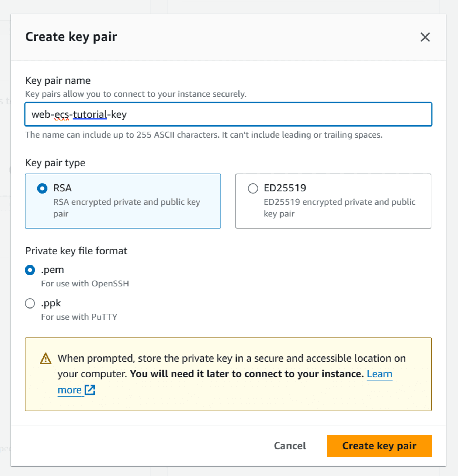
Task: Click the warning triangle icon
Action: 45,359
